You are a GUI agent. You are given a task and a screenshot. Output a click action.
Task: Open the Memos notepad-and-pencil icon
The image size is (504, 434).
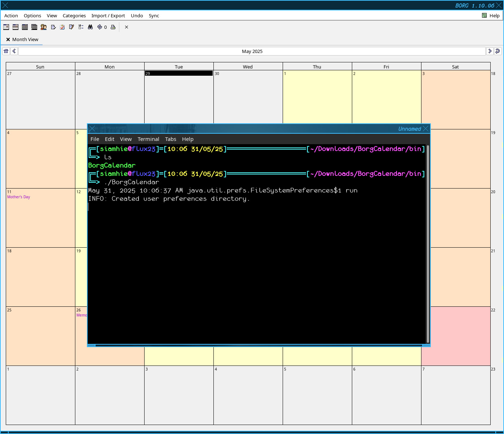click(71, 27)
